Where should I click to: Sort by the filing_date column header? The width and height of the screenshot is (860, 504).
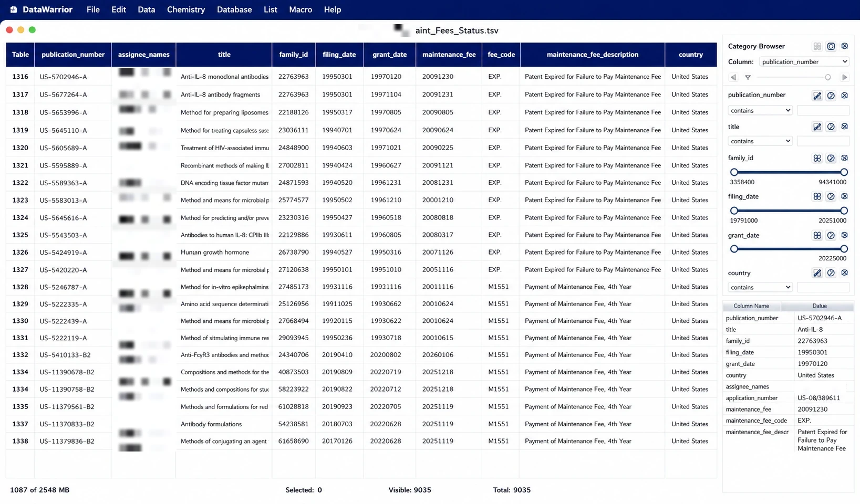coord(339,55)
